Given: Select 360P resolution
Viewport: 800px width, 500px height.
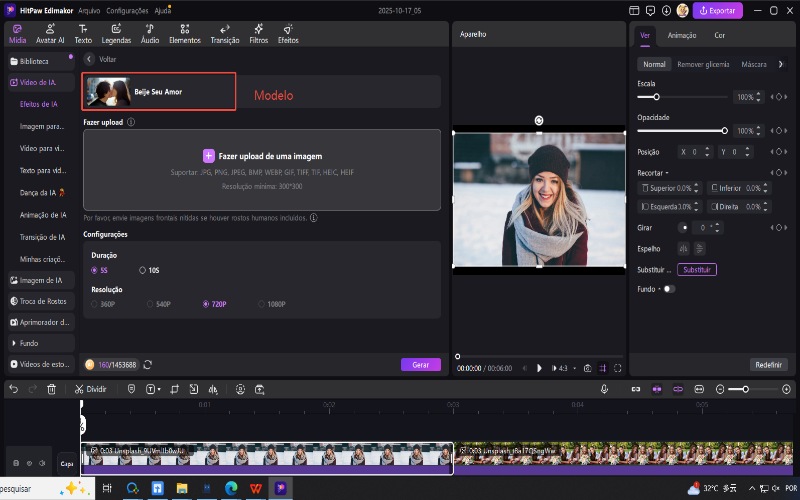Looking at the screenshot, I should [x=103, y=304].
